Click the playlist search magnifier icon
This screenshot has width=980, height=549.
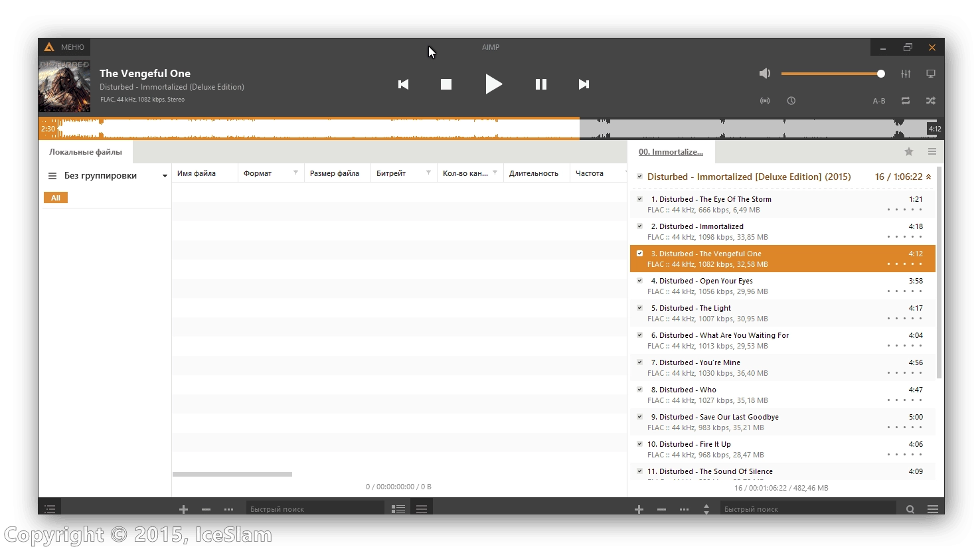point(910,509)
